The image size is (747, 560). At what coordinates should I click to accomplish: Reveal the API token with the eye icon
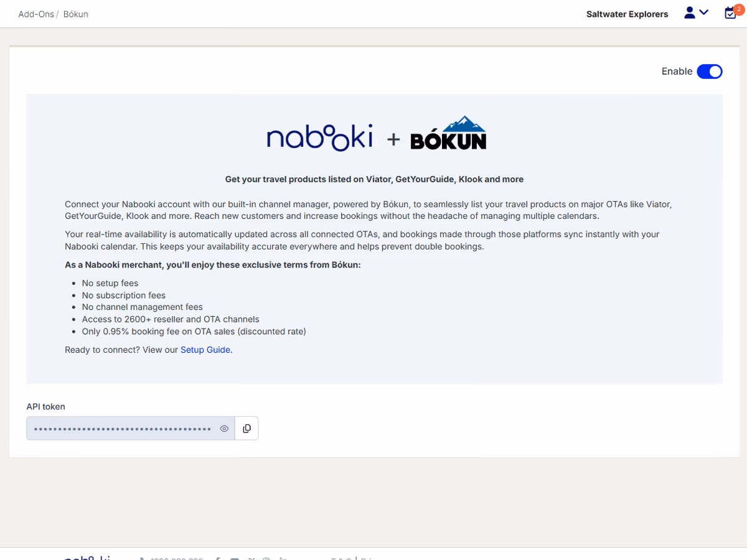coord(225,429)
